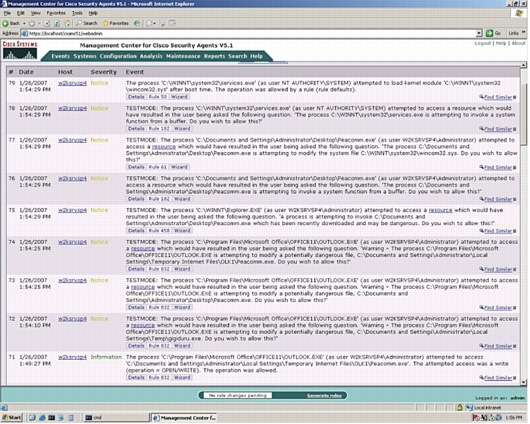Open the Back button history dropdown arrow
Image resolution: width=530 pixels, height=424 pixels.
(x=24, y=23)
